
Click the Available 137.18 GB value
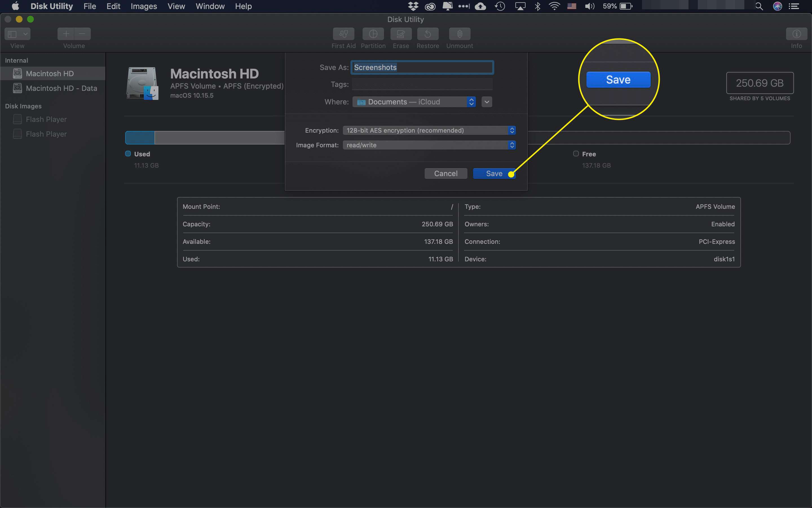click(438, 242)
